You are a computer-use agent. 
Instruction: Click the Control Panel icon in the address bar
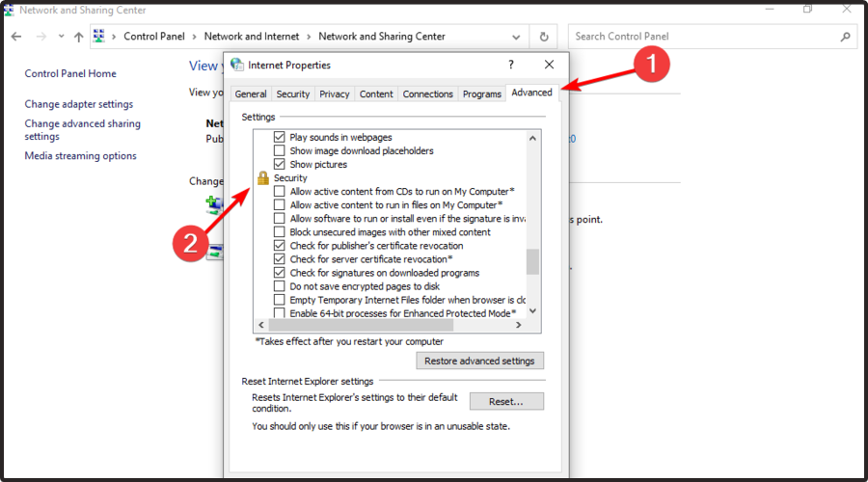[x=98, y=36]
